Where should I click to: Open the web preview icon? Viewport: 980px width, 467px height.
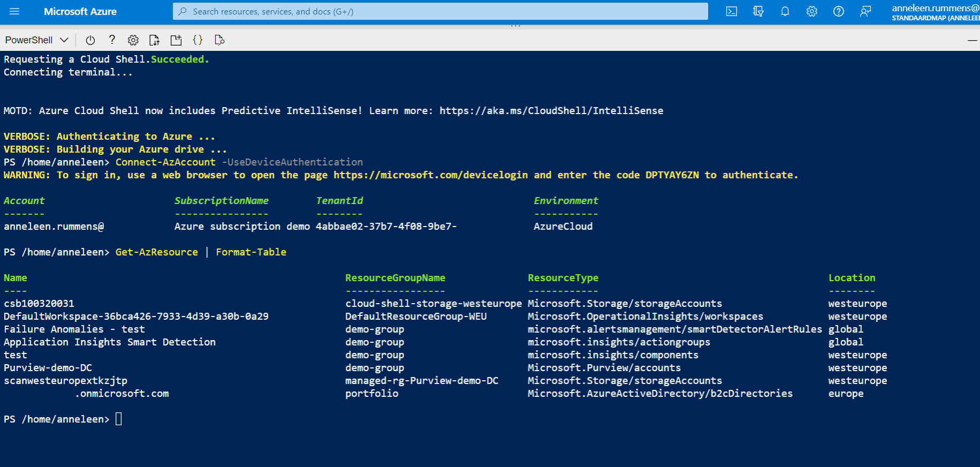coord(219,40)
